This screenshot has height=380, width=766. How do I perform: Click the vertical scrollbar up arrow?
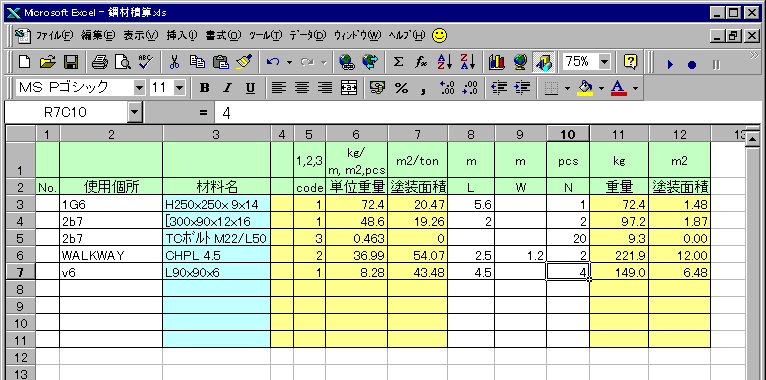tap(753, 140)
